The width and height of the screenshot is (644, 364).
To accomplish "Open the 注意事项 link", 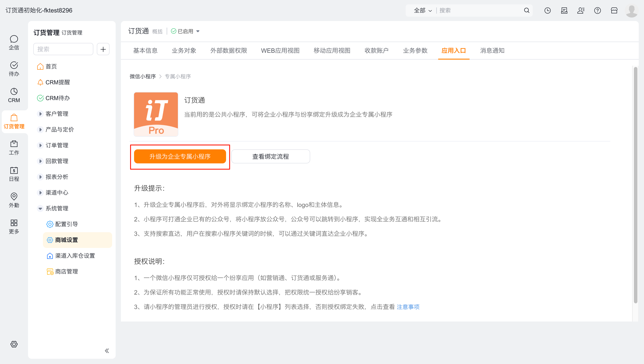I will tap(408, 307).
